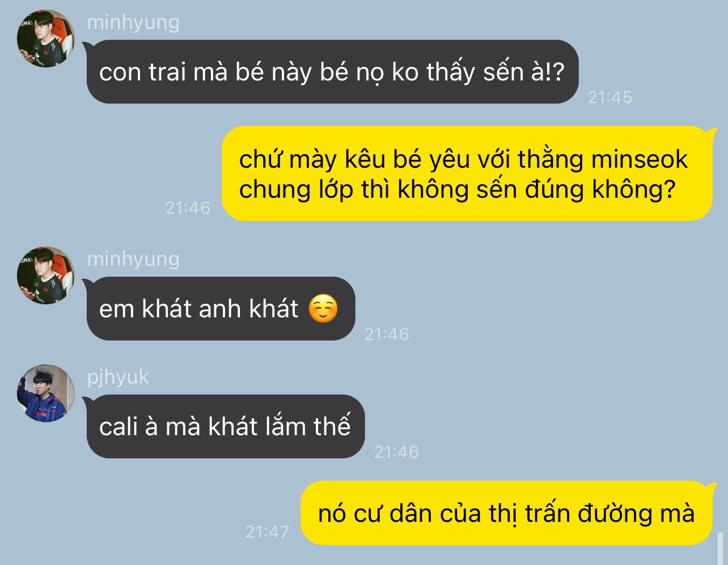The height and width of the screenshot is (565, 728).
Task: Open minhyung's avatar beside the first message
Action: [x=45, y=39]
